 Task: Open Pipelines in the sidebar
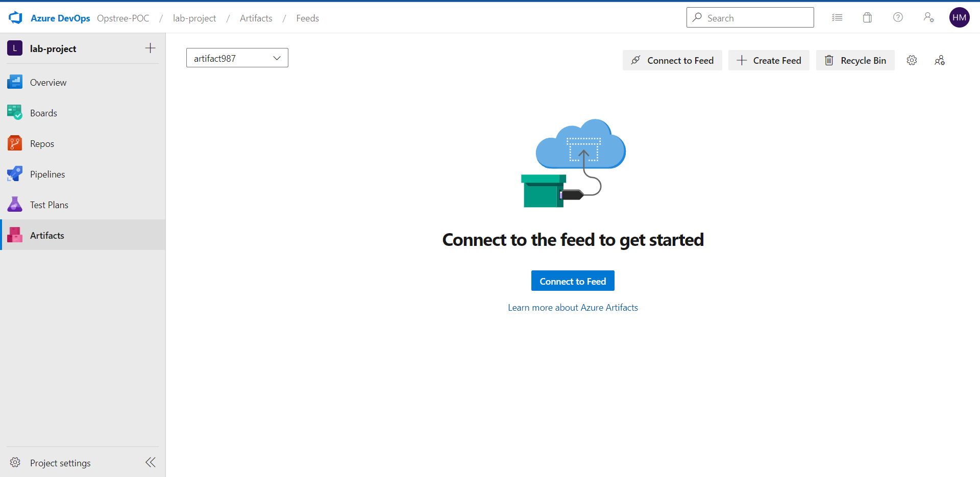[x=83, y=174]
